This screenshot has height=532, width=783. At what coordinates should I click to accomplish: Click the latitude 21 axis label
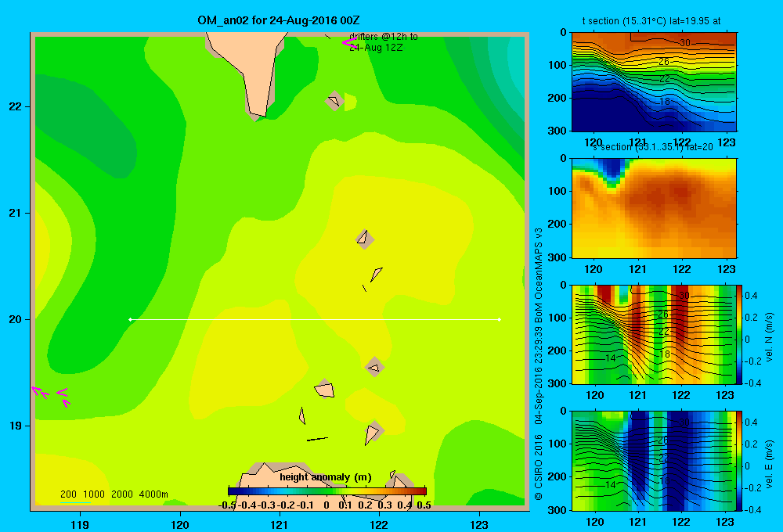pos(15,213)
